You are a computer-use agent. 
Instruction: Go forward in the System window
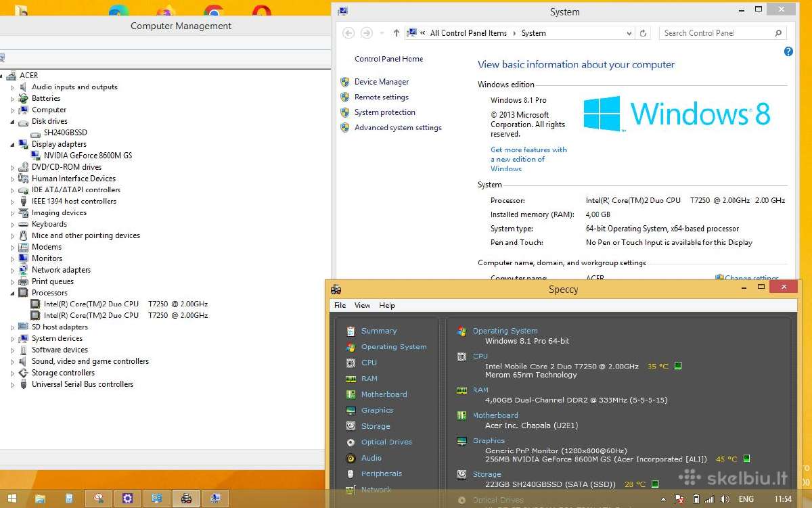click(x=367, y=32)
